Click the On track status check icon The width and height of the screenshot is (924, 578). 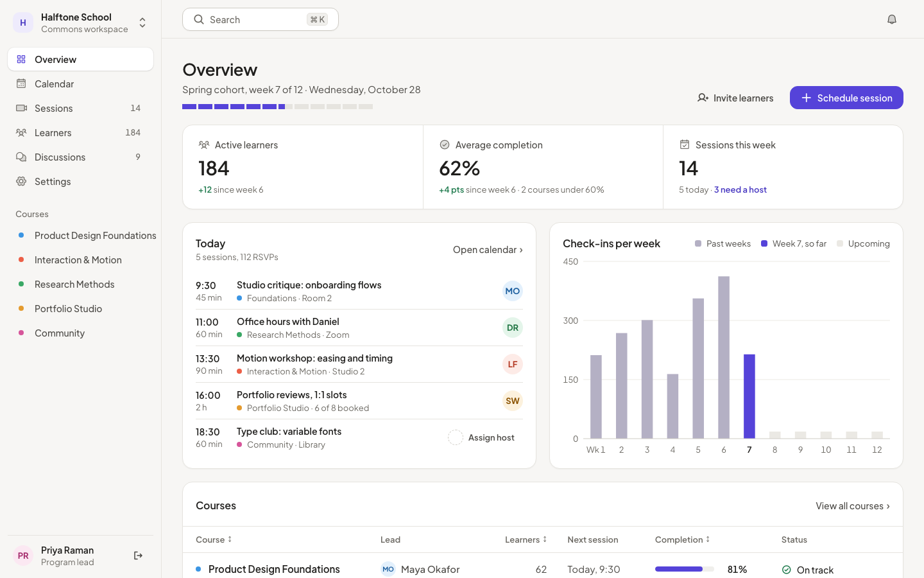pyautogui.click(x=787, y=570)
